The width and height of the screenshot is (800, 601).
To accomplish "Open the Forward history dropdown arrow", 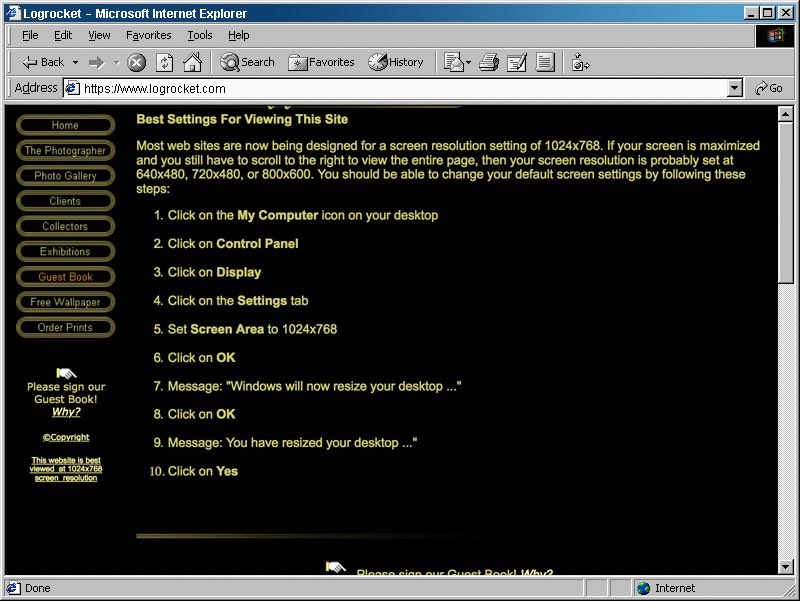I will click(116, 63).
